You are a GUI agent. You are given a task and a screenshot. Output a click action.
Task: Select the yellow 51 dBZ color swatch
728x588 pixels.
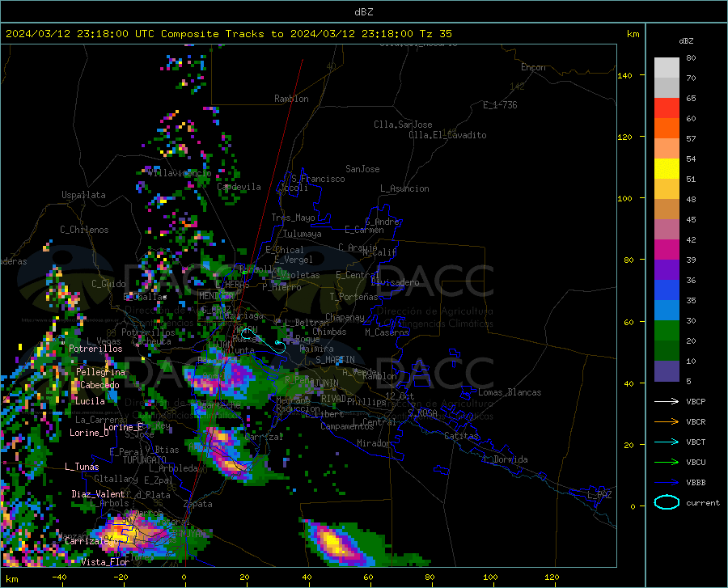[667, 169]
